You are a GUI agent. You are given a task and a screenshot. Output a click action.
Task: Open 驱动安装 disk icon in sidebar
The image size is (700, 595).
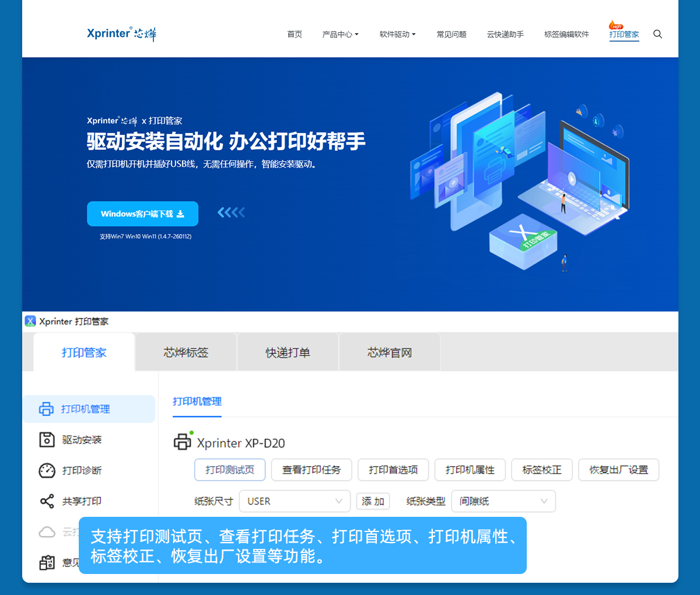tap(47, 440)
